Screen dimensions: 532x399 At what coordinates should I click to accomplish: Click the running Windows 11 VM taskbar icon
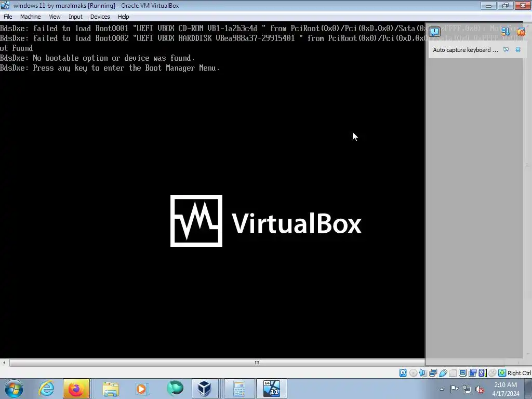[271, 389]
